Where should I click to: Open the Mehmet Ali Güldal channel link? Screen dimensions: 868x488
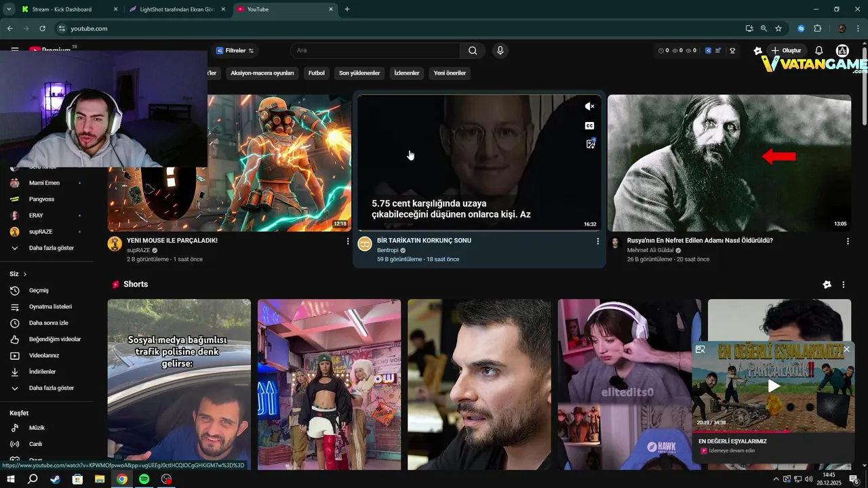[x=650, y=250]
